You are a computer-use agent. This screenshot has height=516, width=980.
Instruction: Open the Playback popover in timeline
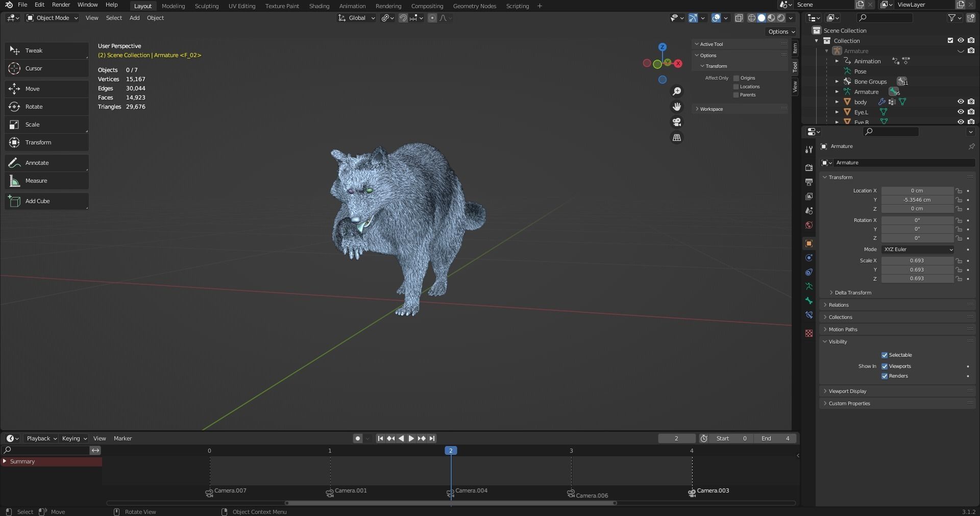click(x=41, y=438)
